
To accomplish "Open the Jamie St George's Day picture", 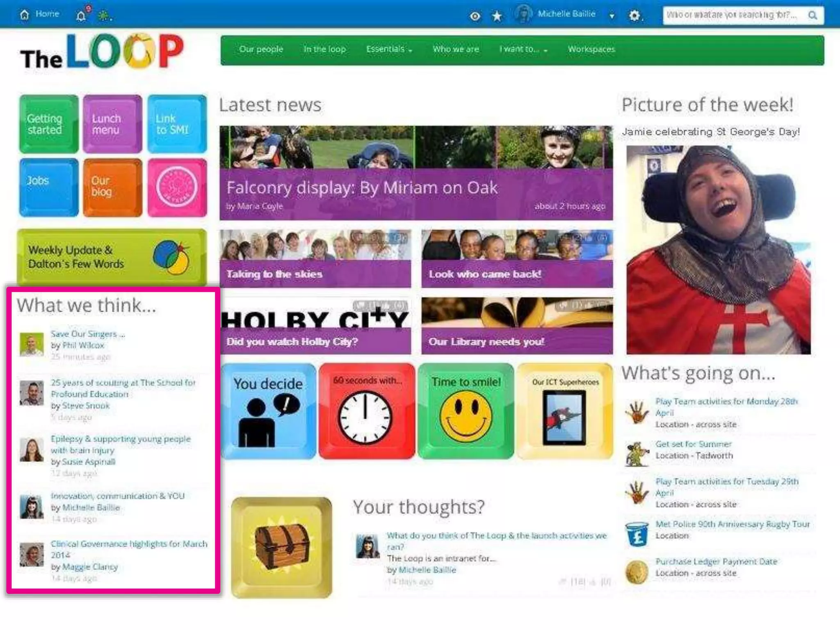I will pos(719,250).
